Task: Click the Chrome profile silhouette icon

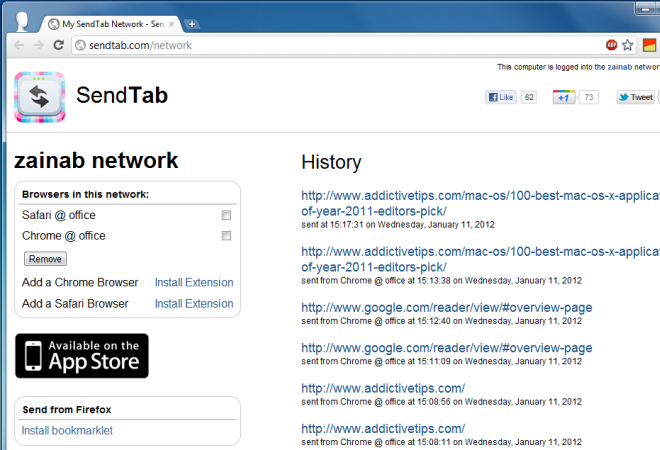Action: 21,22
